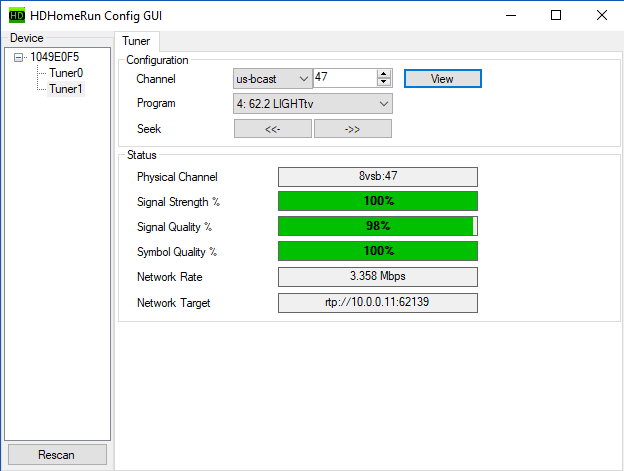Seek backward with the <<- button
This screenshot has height=471, width=624.
(x=273, y=129)
